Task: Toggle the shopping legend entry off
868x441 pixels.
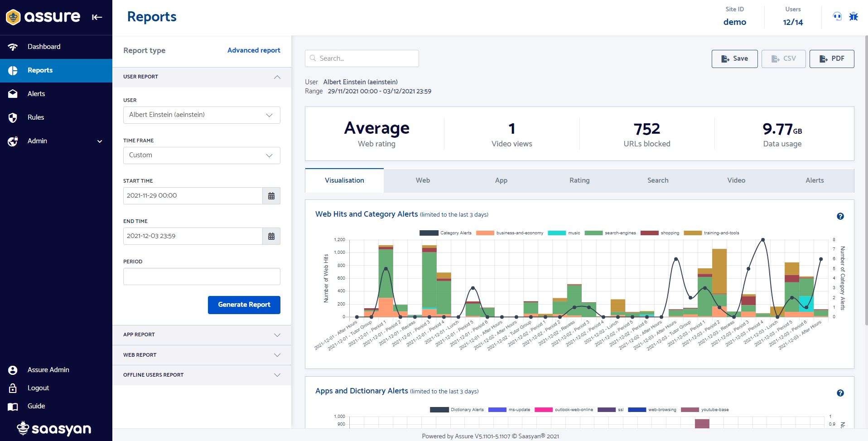Action: pyautogui.click(x=664, y=233)
